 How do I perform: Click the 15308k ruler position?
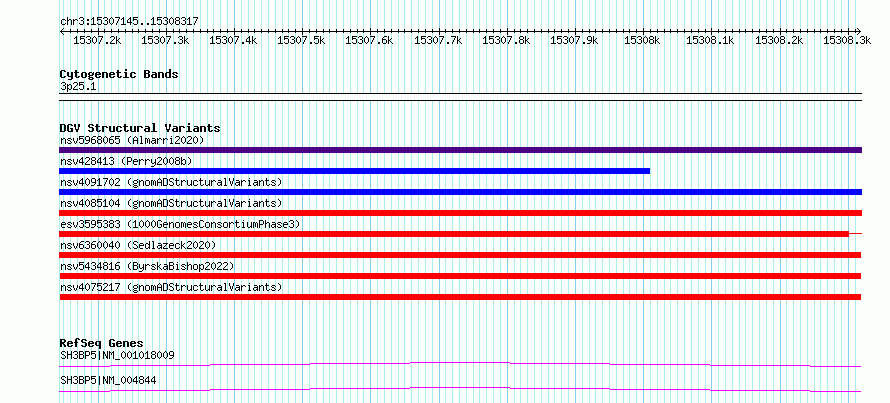[643, 40]
